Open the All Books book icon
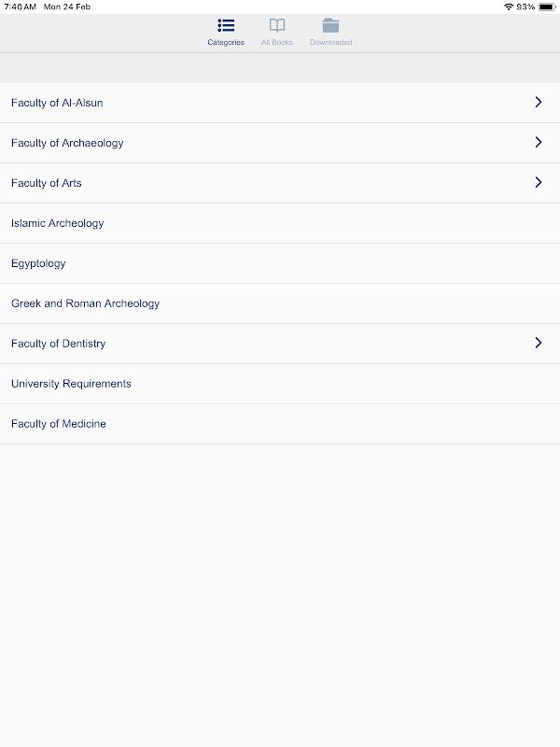 276,25
